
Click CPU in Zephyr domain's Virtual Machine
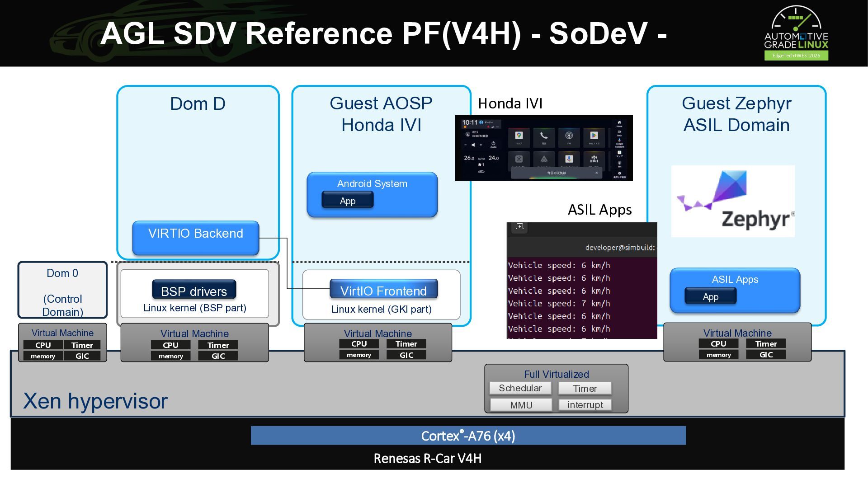718,344
